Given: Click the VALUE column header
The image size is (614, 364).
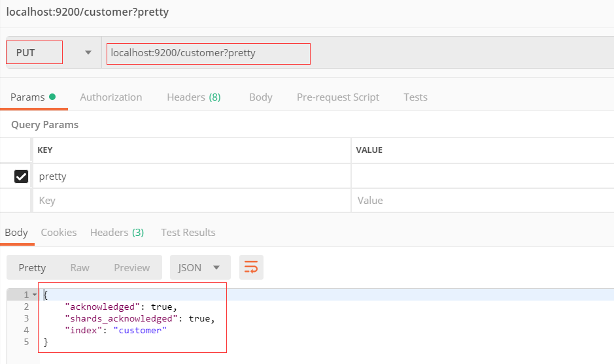Looking at the screenshot, I should coord(369,150).
